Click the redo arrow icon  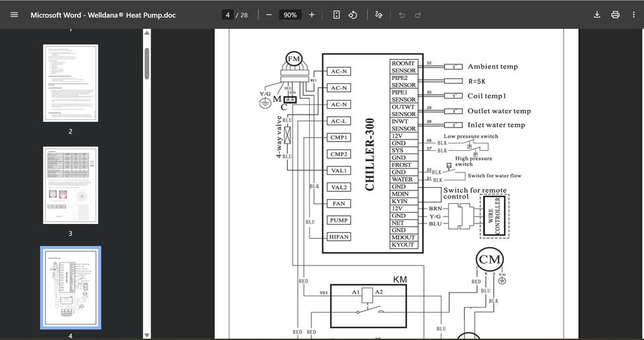(418, 15)
